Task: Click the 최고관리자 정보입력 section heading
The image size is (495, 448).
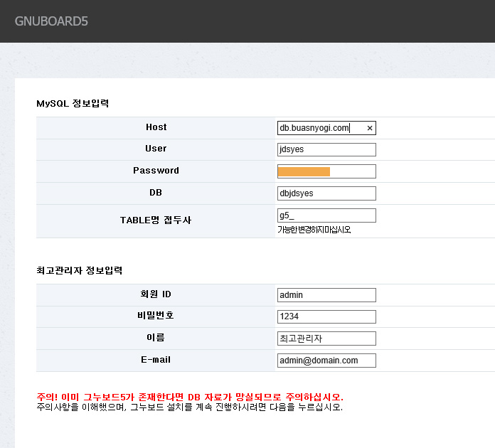Action: pos(79,270)
